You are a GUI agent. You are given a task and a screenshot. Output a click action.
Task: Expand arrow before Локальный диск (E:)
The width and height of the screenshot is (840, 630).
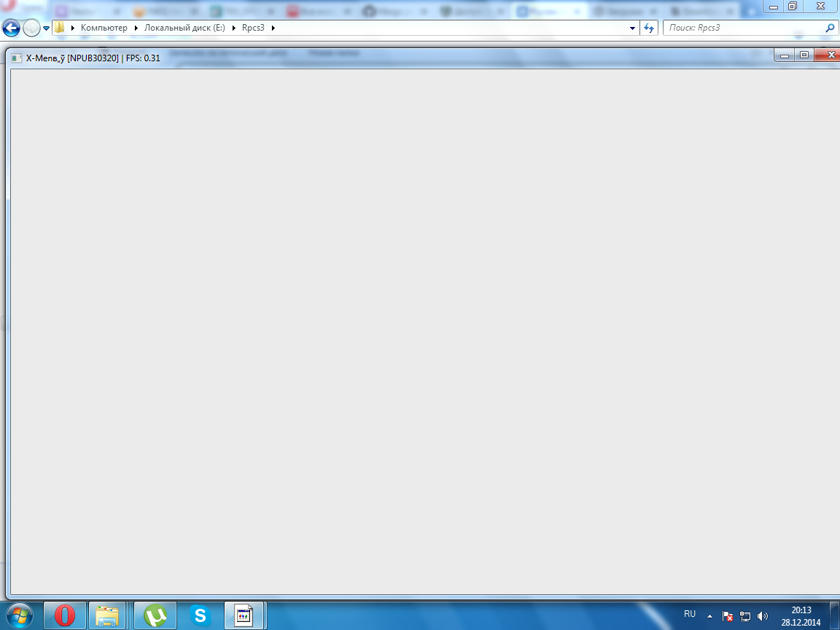[136, 28]
